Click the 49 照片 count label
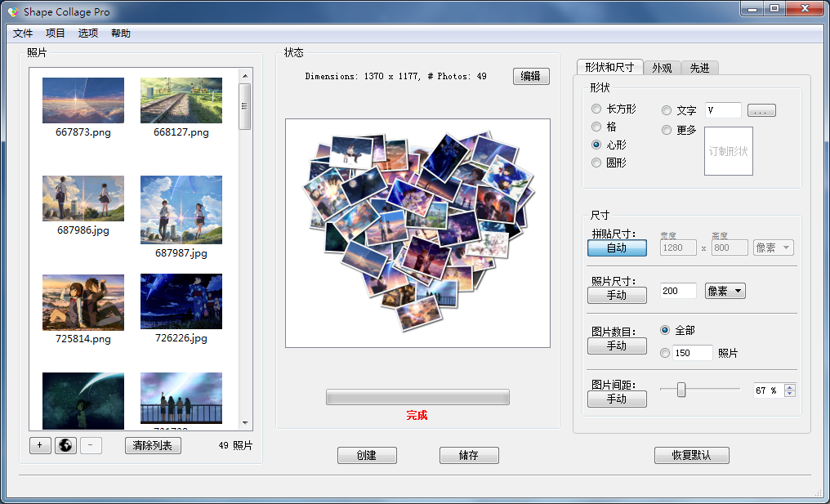The image size is (830, 504). pos(235,446)
